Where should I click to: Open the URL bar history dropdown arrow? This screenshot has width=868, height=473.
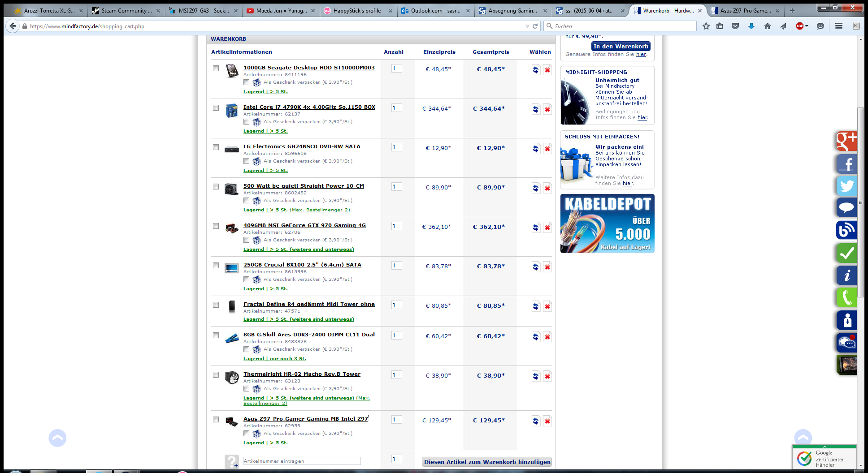coord(527,26)
